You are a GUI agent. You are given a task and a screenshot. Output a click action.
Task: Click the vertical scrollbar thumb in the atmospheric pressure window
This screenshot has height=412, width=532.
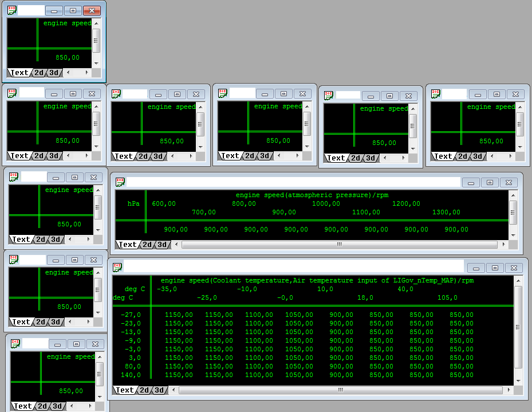(x=513, y=213)
